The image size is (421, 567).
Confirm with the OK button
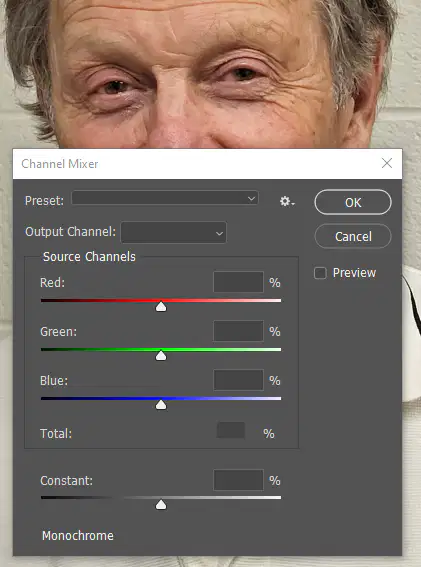point(353,202)
